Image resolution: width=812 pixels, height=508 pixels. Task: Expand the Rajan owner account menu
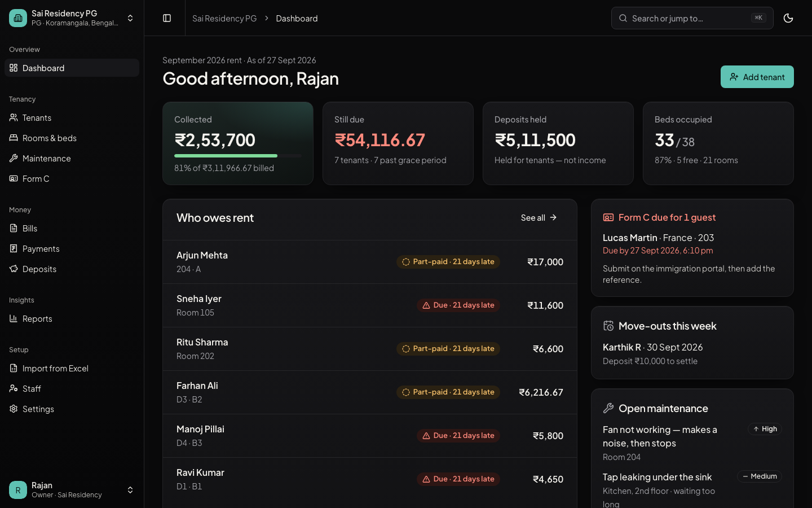(72, 490)
